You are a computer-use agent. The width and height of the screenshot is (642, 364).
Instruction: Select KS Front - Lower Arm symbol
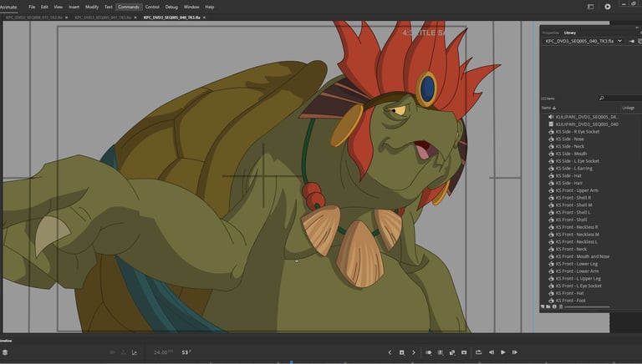577,271
